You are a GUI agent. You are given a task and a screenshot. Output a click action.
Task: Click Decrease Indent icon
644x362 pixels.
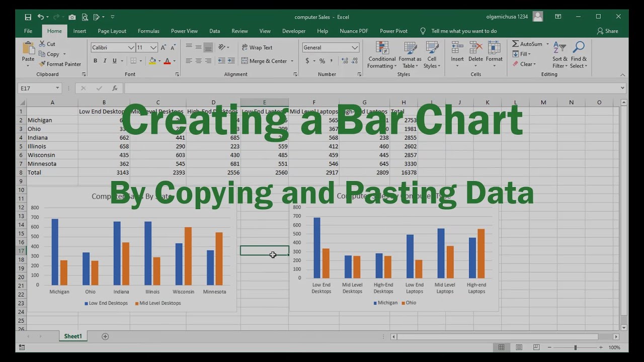pos(221,61)
